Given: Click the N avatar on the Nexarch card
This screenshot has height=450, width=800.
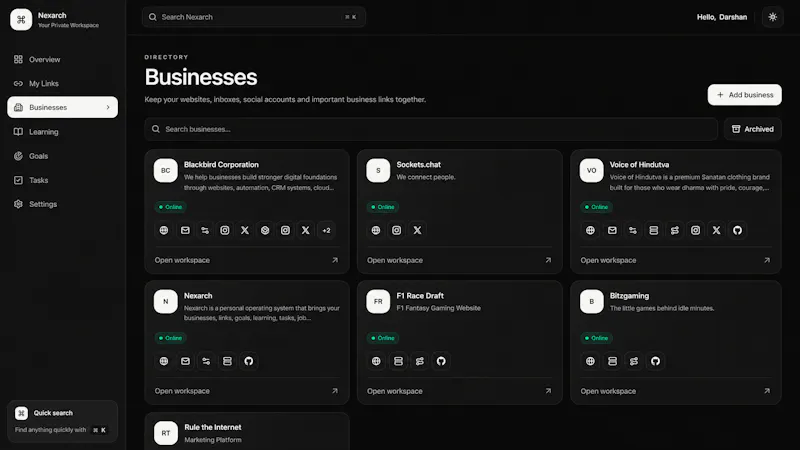Looking at the screenshot, I should [x=166, y=302].
